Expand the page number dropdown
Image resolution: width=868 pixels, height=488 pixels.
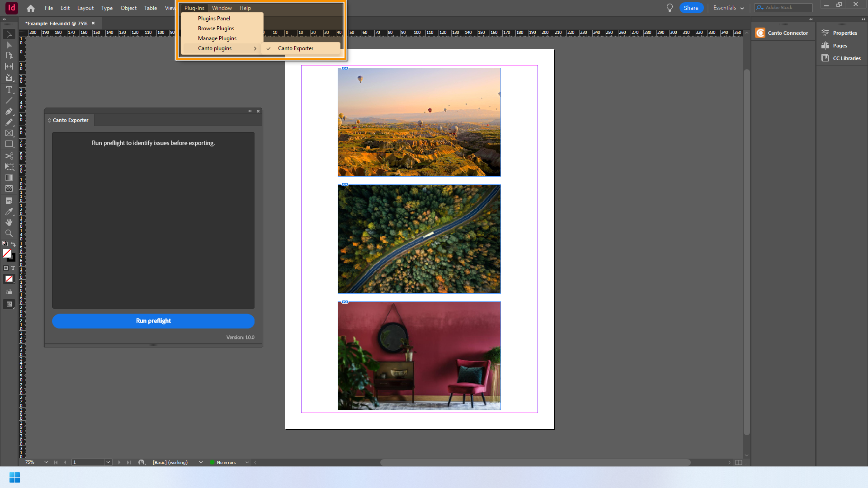tap(108, 462)
